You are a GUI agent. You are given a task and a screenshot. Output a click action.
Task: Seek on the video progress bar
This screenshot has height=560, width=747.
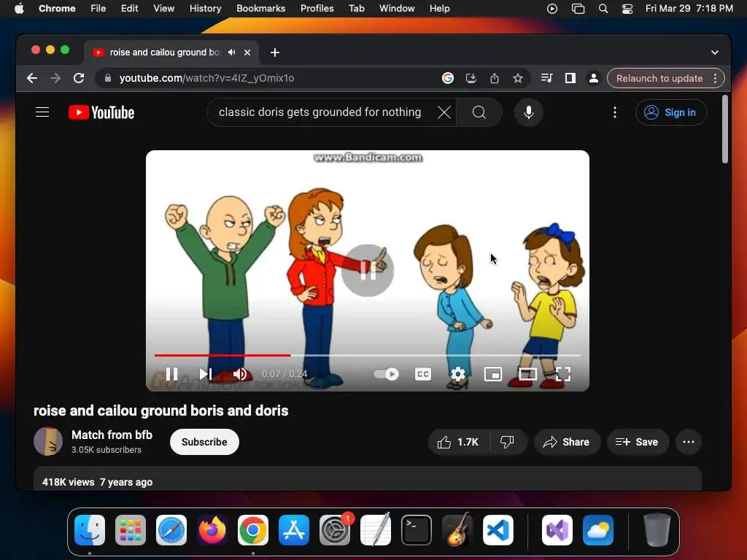tap(368, 355)
